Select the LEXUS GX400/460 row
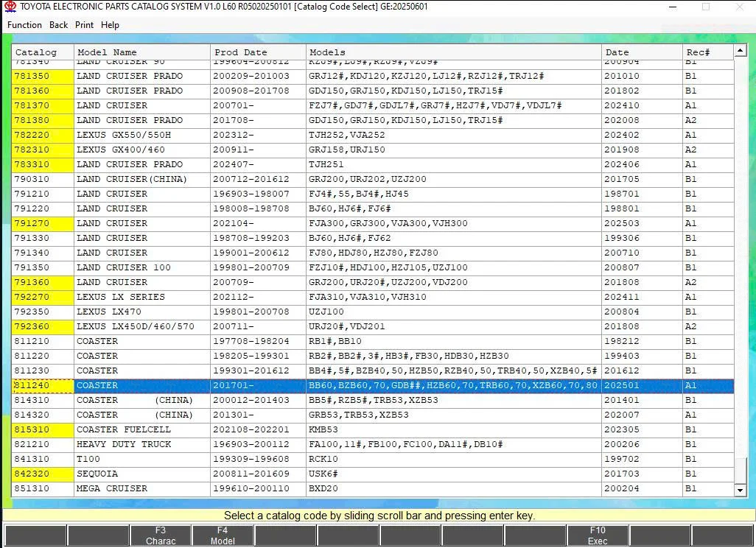The image size is (756, 548). [x=373, y=150]
